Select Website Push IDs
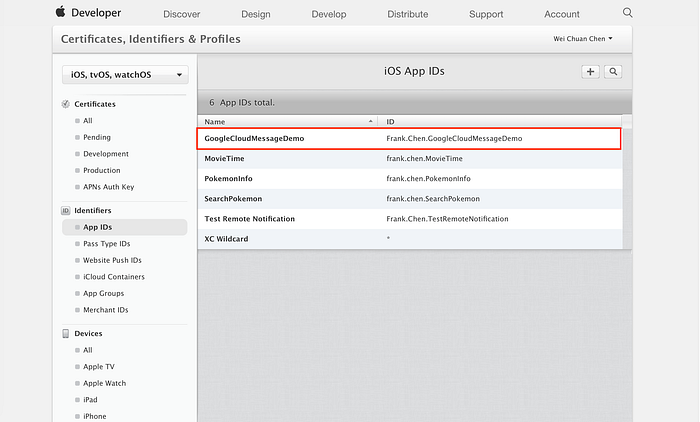700x422 pixels. (x=112, y=260)
